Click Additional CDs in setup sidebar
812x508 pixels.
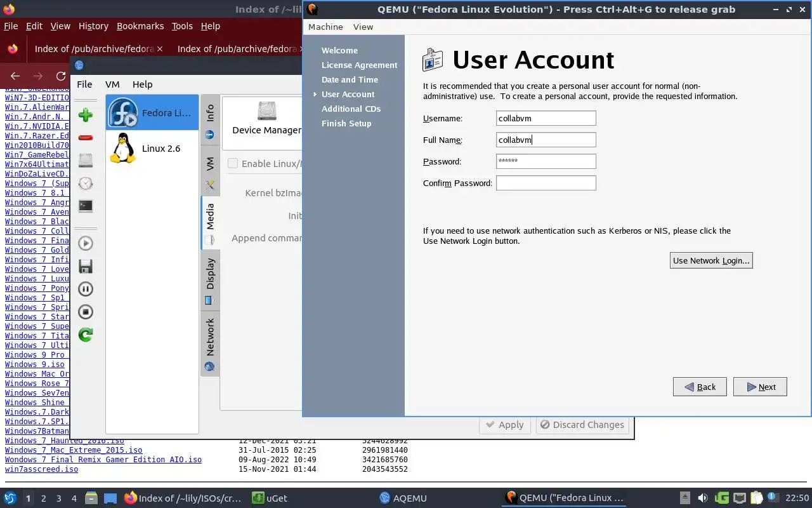click(x=351, y=109)
